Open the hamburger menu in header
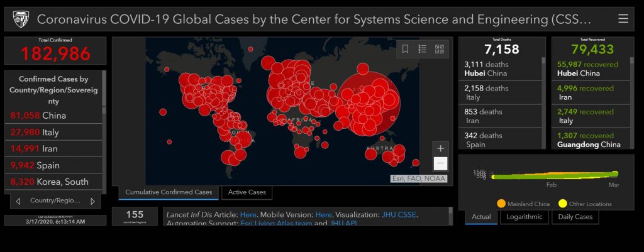Screen dimensions: 644x252 pyautogui.click(x=623, y=19)
